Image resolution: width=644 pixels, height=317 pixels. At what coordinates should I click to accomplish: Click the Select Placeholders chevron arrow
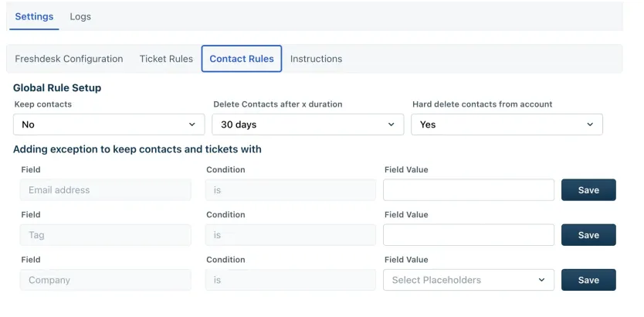[x=542, y=280]
